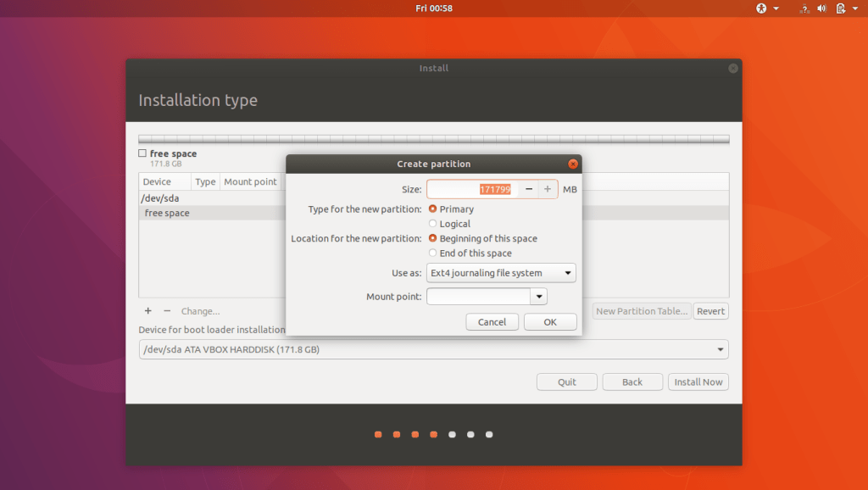Choose End of this space location

[x=433, y=253]
